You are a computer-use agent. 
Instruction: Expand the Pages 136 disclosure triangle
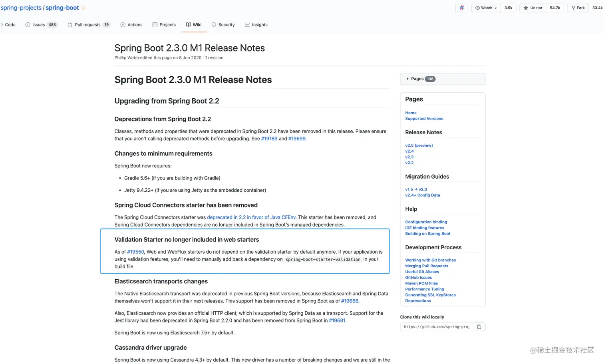pos(407,79)
